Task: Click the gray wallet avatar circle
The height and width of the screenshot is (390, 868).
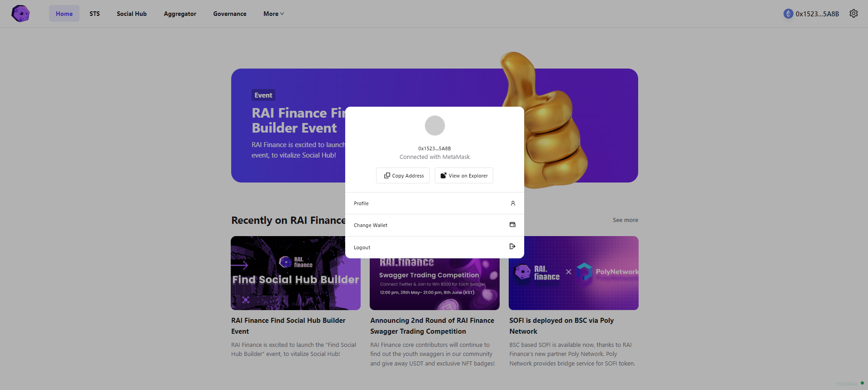Action: pyautogui.click(x=435, y=125)
